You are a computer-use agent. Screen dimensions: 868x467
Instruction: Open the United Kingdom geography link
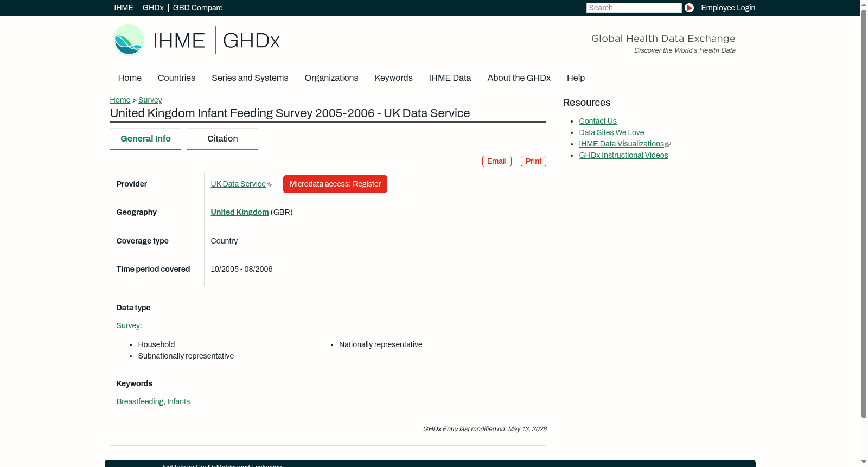click(x=240, y=212)
